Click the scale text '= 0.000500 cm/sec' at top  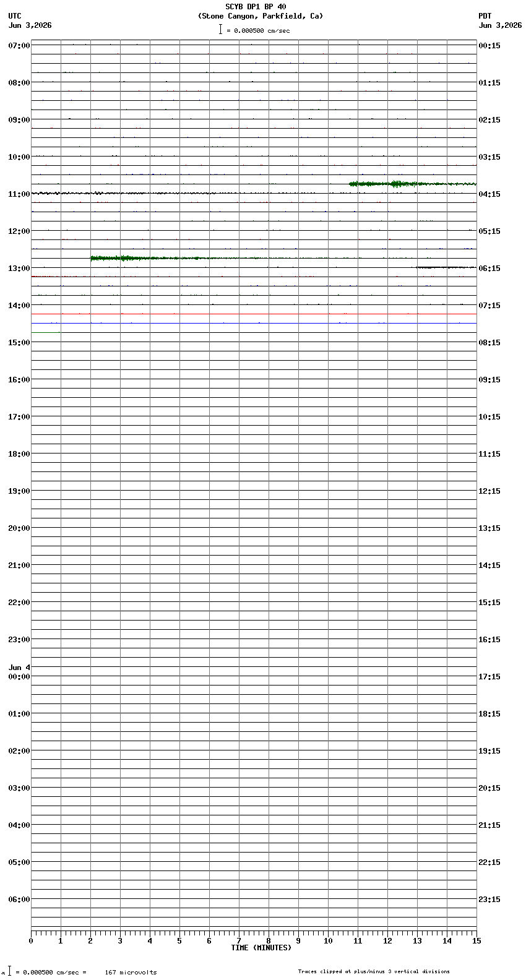click(258, 30)
